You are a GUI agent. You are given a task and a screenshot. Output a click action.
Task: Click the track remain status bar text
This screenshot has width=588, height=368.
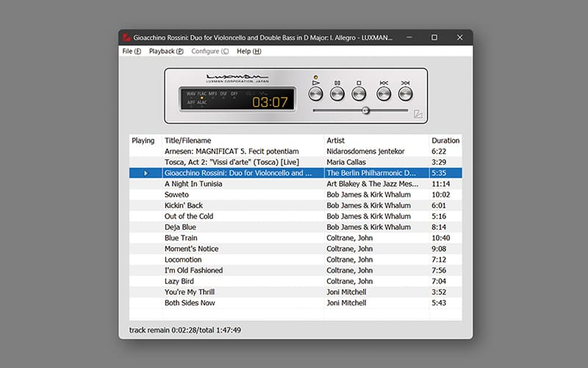coord(185,330)
